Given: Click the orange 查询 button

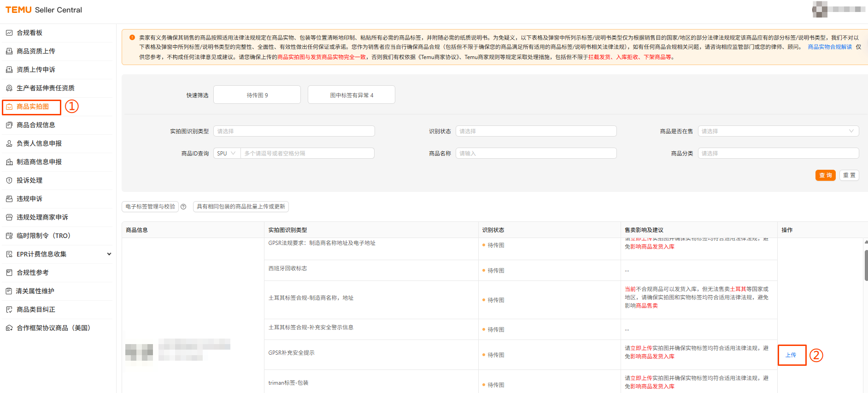Looking at the screenshot, I should [x=825, y=175].
